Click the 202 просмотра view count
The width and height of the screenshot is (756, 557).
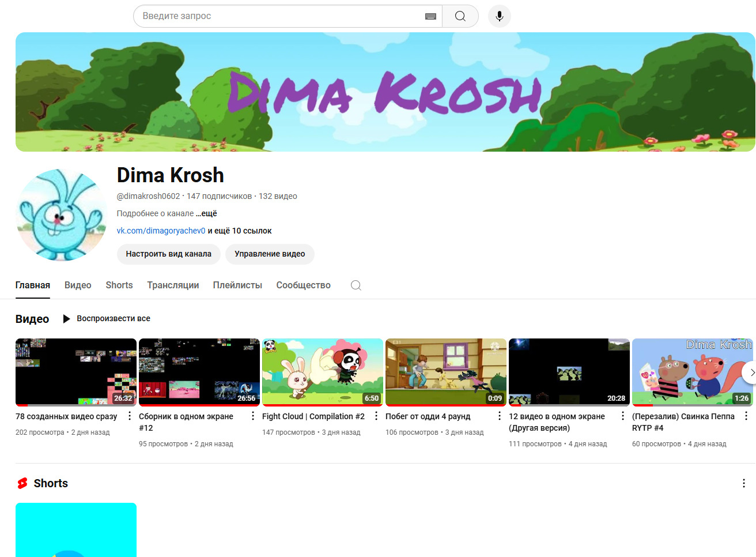pos(40,432)
